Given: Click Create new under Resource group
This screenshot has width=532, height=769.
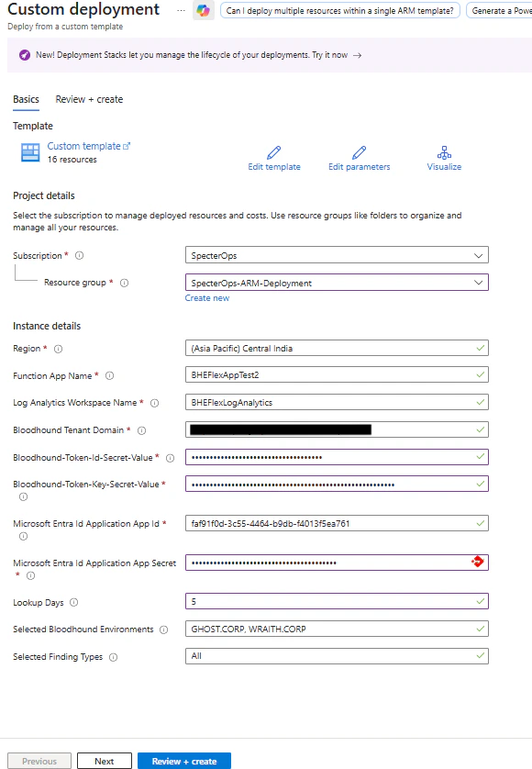Looking at the screenshot, I should (x=206, y=297).
